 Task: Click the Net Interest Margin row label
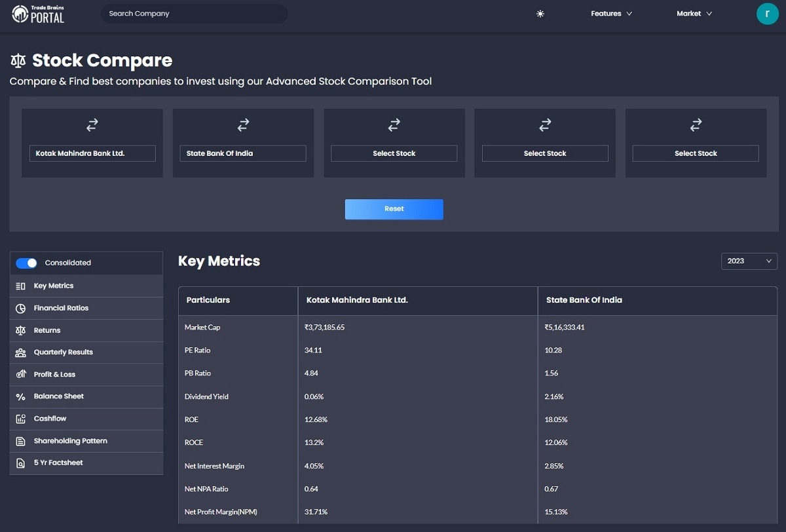tap(215, 466)
